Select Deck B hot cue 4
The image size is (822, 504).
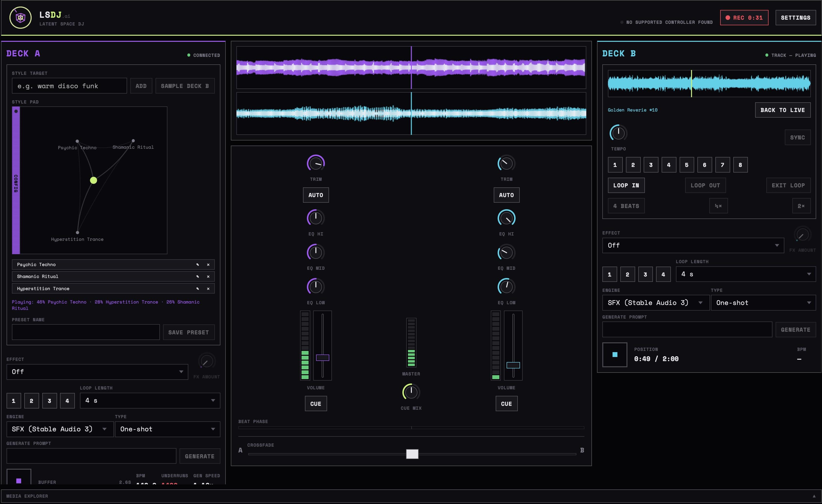pyautogui.click(x=668, y=165)
